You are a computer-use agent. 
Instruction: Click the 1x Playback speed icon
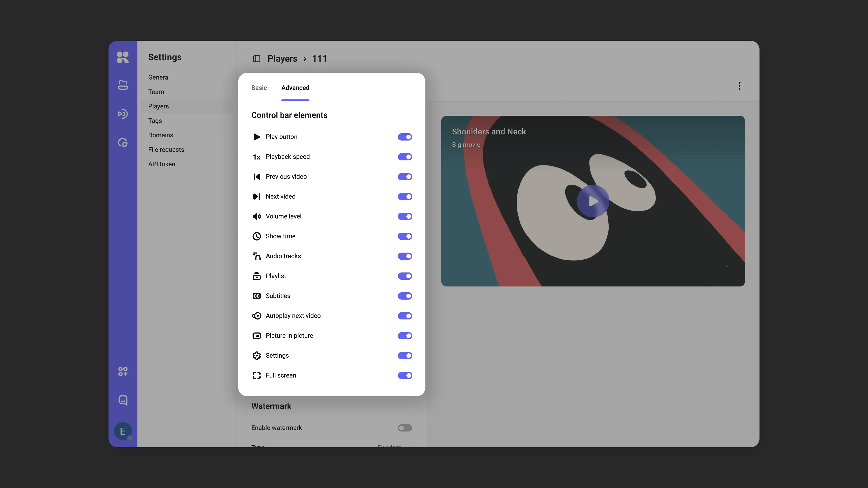(x=256, y=157)
